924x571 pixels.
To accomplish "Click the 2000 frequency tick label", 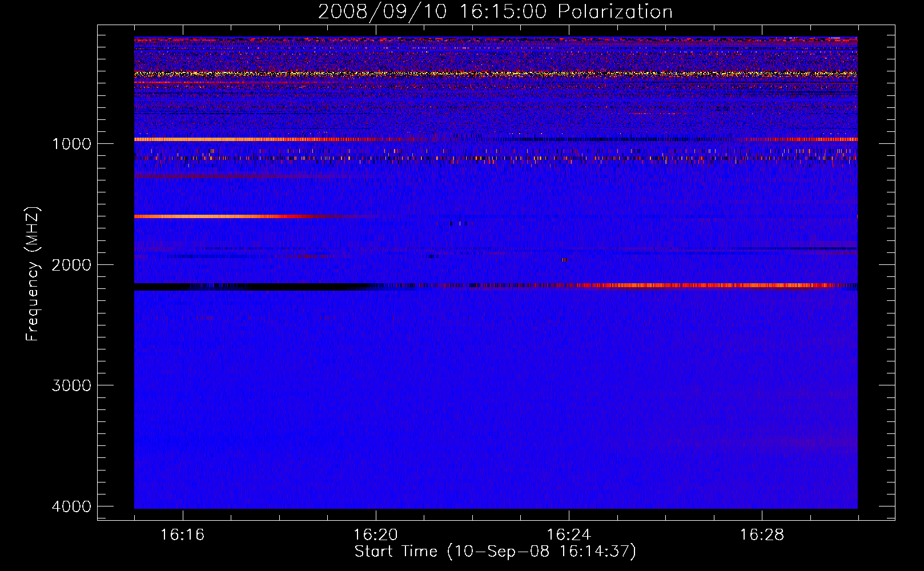I will click(71, 264).
